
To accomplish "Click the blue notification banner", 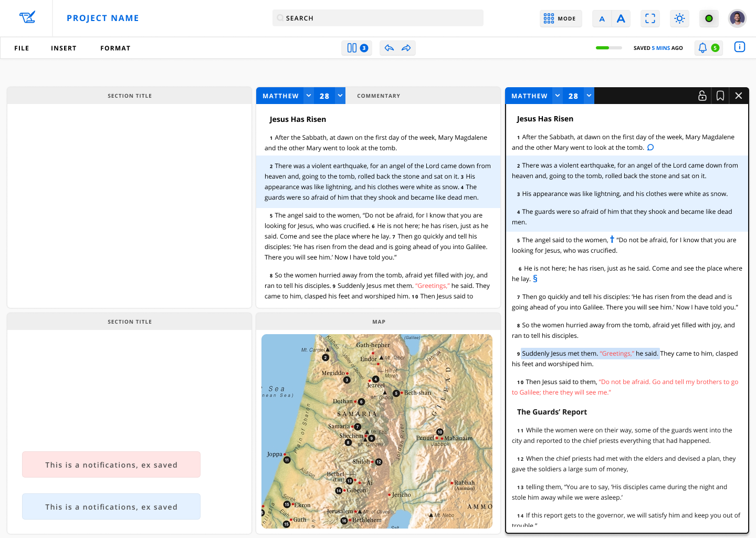I will pos(111,506).
